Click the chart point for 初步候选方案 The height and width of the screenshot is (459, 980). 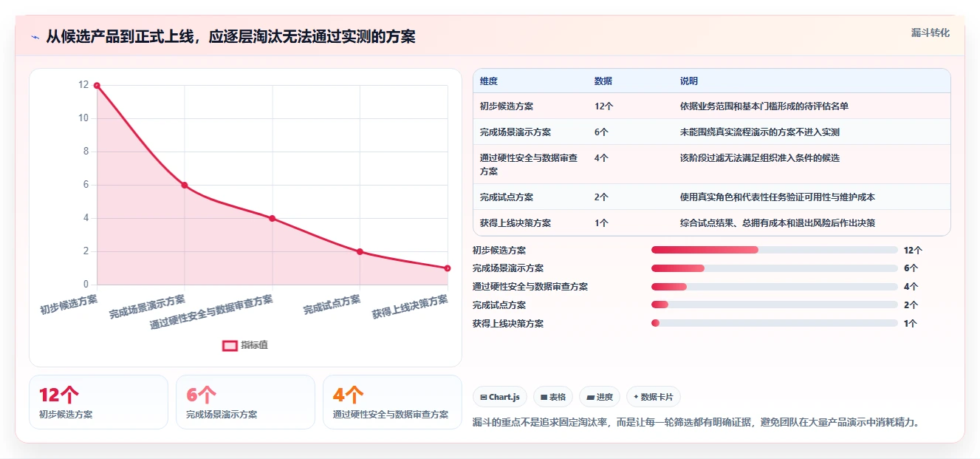97,86
